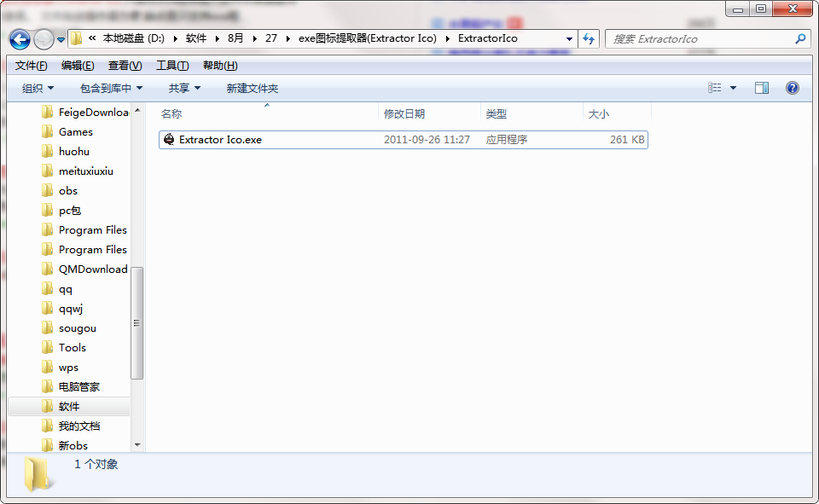The height and width of the screenshot is (504, 819).
Task: Click the 应用程序 type cell
Action: [x=507, y=140]
